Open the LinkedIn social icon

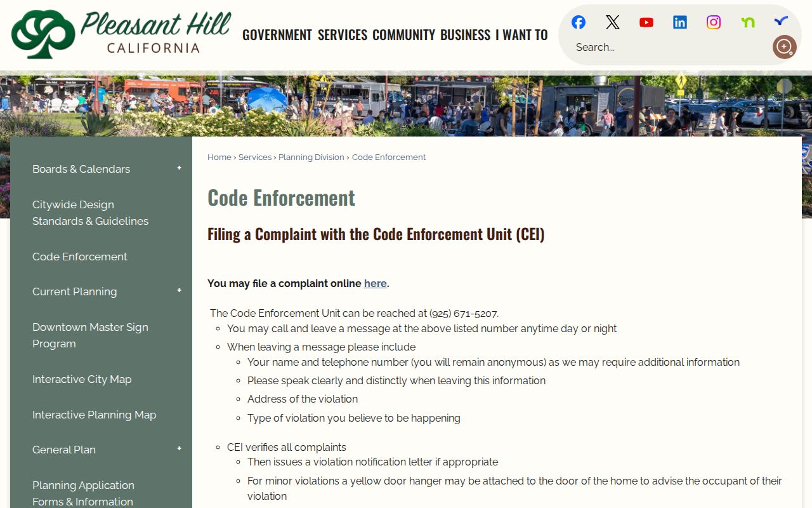(x=680, y=22)
